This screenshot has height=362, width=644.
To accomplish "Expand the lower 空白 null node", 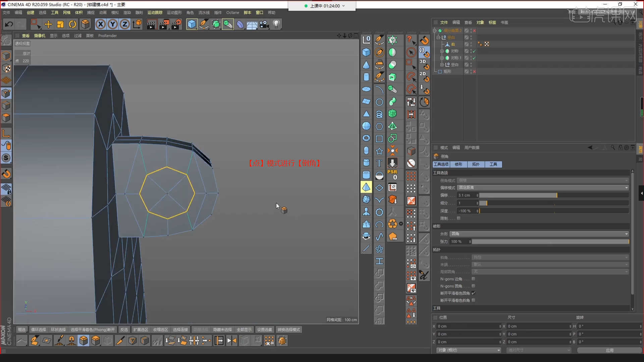I will point(442,65).
